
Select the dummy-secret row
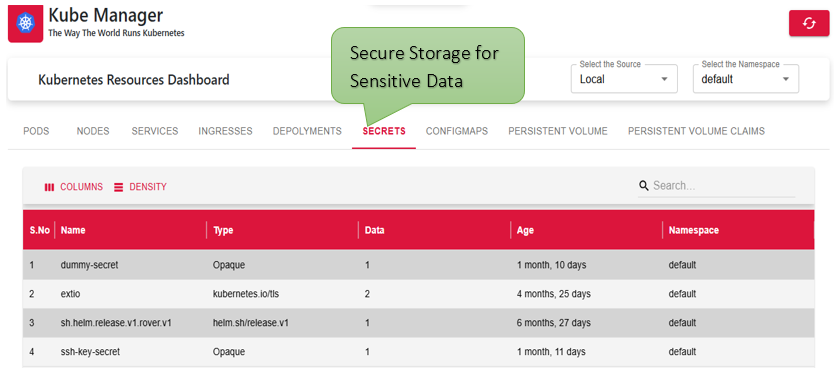[x=418, y=265]
